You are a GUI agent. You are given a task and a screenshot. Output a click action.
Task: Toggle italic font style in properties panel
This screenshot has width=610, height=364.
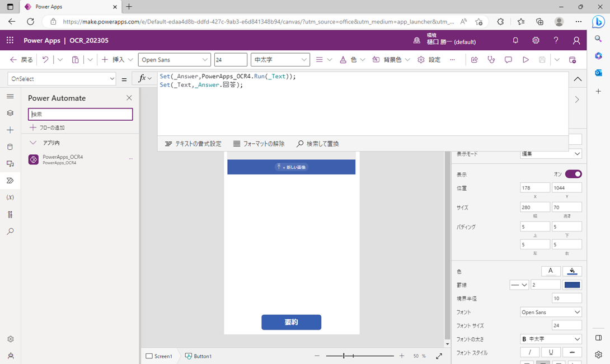[x=530, y=352]
